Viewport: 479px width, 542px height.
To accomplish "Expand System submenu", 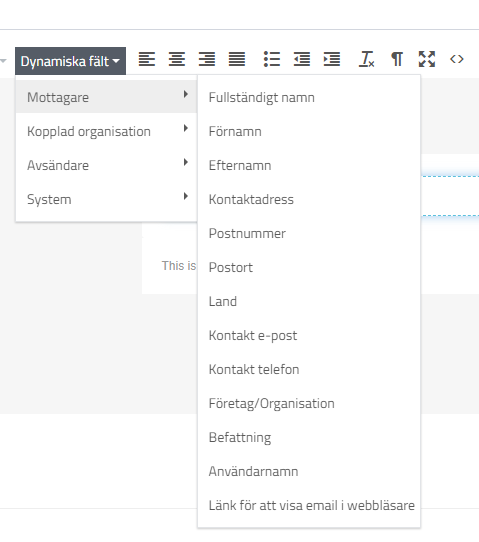I will coord(106,199).
